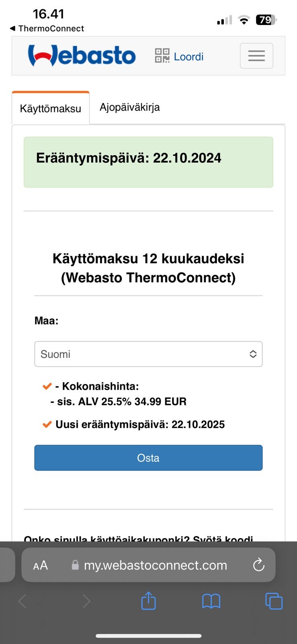
Task: Tap the green Erääntymispäivä banner
Action: pos(148,162)
